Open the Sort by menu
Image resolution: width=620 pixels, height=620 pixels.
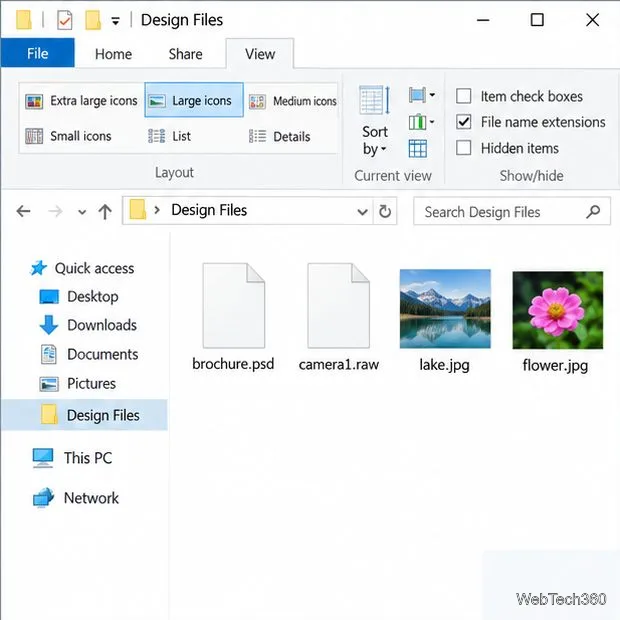pyautogui.click(x=374, y=121)
